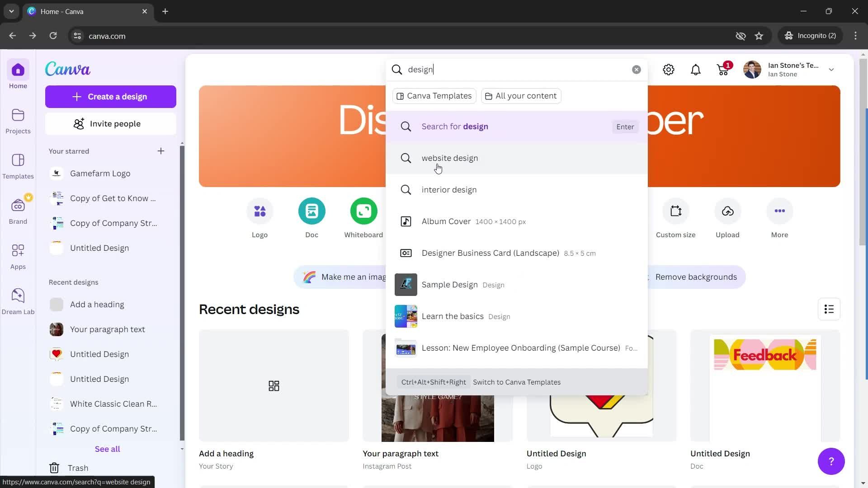868x488 pixels.
Task: View site information icon in address bar
Action: 77,36
